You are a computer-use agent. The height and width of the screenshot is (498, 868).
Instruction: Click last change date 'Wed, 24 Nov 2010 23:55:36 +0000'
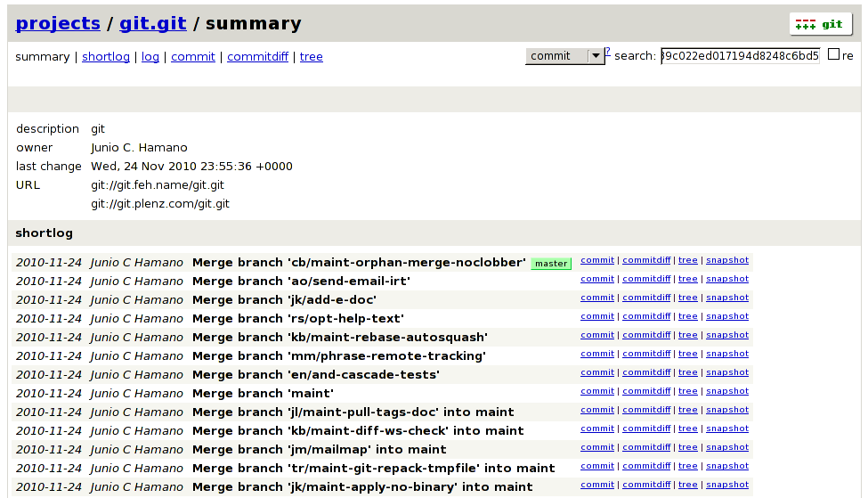[x=191, y=167]
